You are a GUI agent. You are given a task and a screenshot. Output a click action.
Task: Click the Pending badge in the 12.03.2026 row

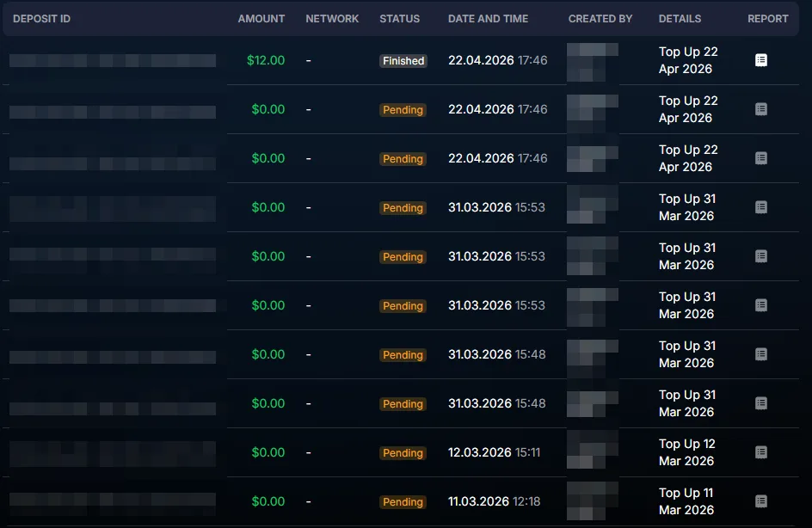[403, 453]
